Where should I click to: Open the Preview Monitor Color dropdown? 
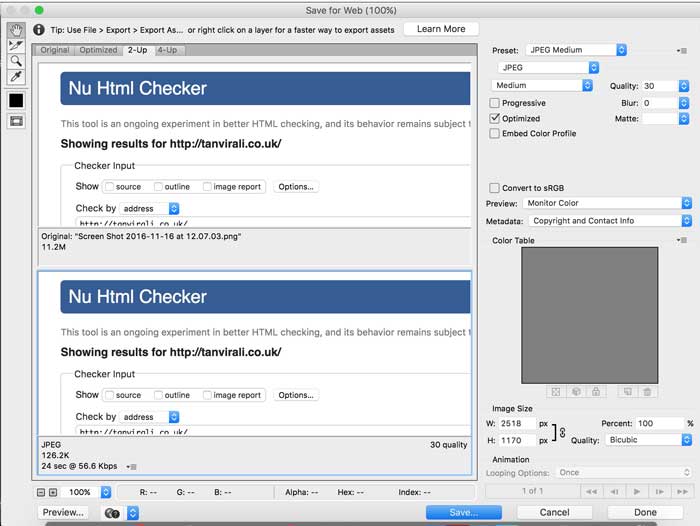607,203
